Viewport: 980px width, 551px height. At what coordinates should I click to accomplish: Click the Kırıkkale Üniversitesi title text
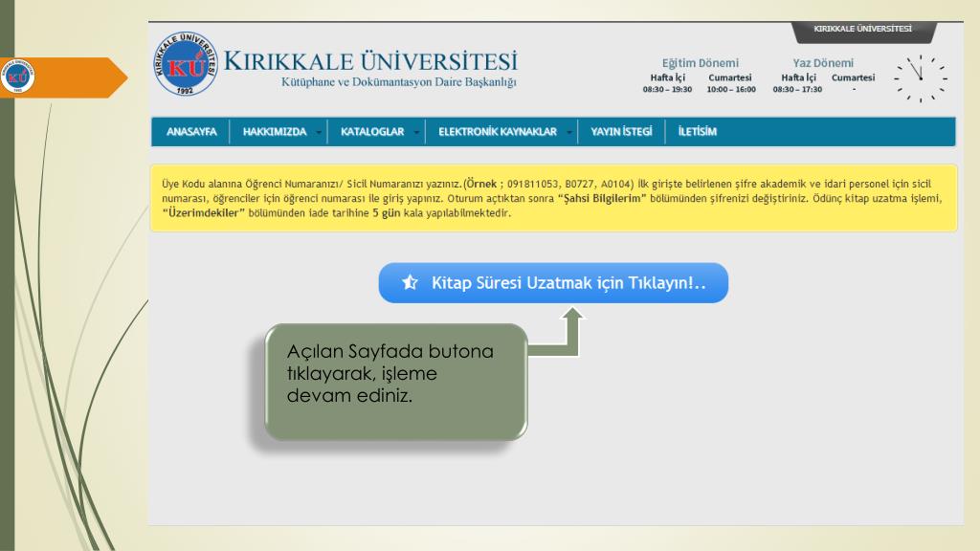pos(370,62)
